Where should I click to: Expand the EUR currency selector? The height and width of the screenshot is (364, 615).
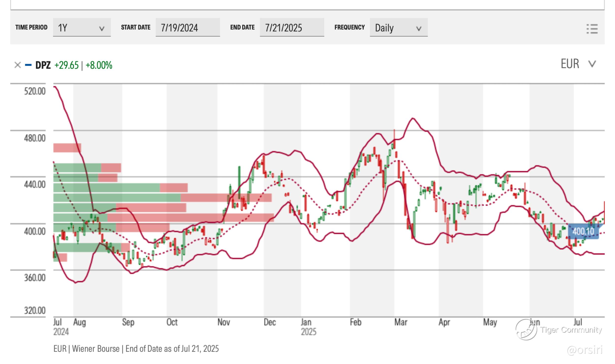pyautogui.click(x=570, y=64)
